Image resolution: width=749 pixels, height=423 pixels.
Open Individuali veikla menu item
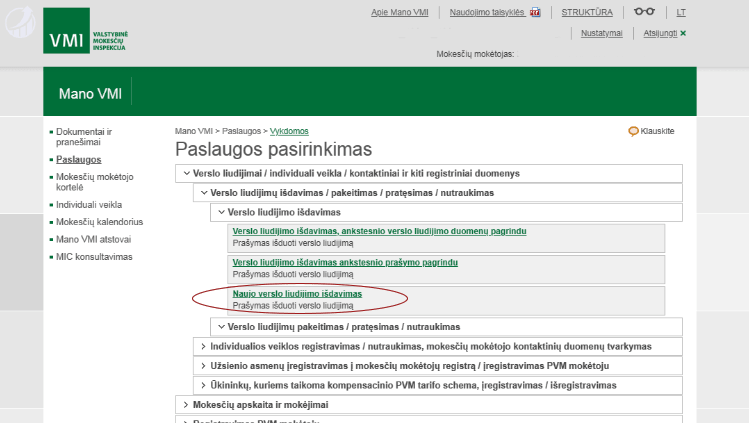[89, 205]
